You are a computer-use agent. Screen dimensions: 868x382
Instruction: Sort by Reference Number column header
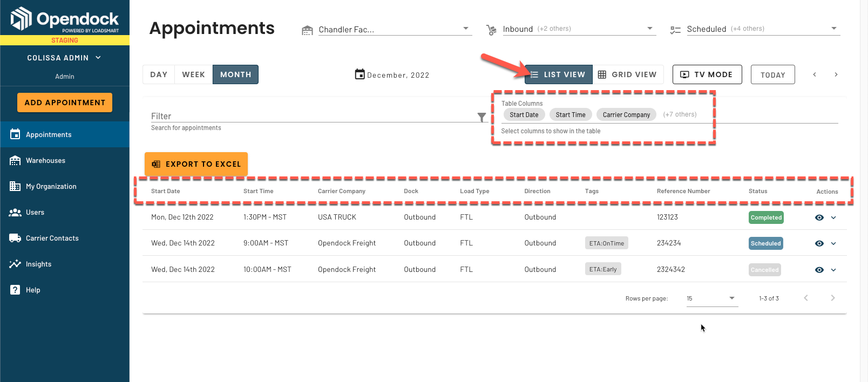point(683,191)
